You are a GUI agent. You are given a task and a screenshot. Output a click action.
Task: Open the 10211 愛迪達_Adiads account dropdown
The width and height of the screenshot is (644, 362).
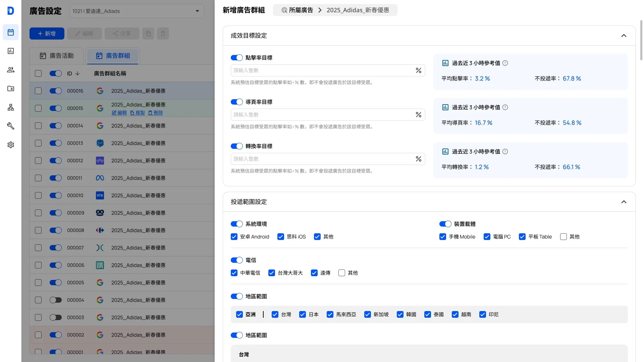click(137, 11)
